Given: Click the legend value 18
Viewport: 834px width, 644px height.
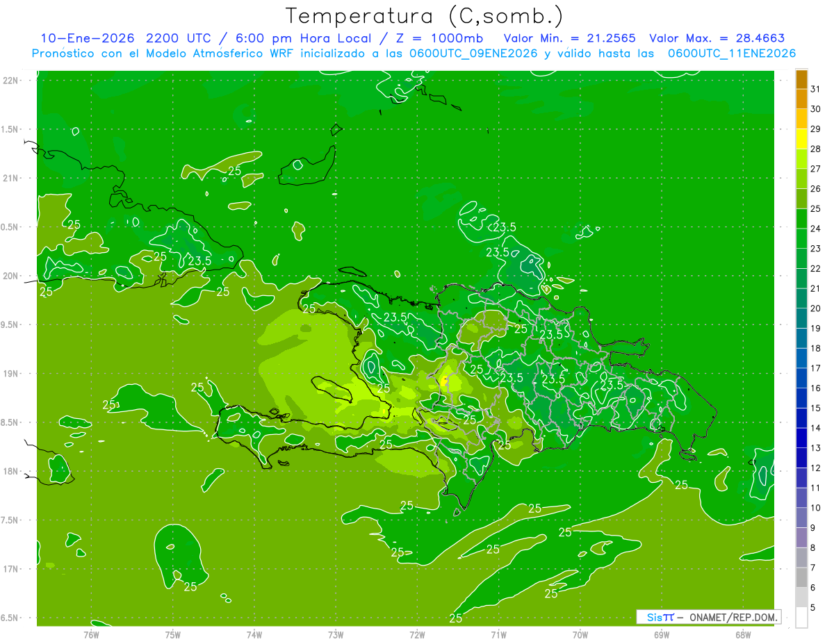Looking at the screenshot, I should 816,348.
